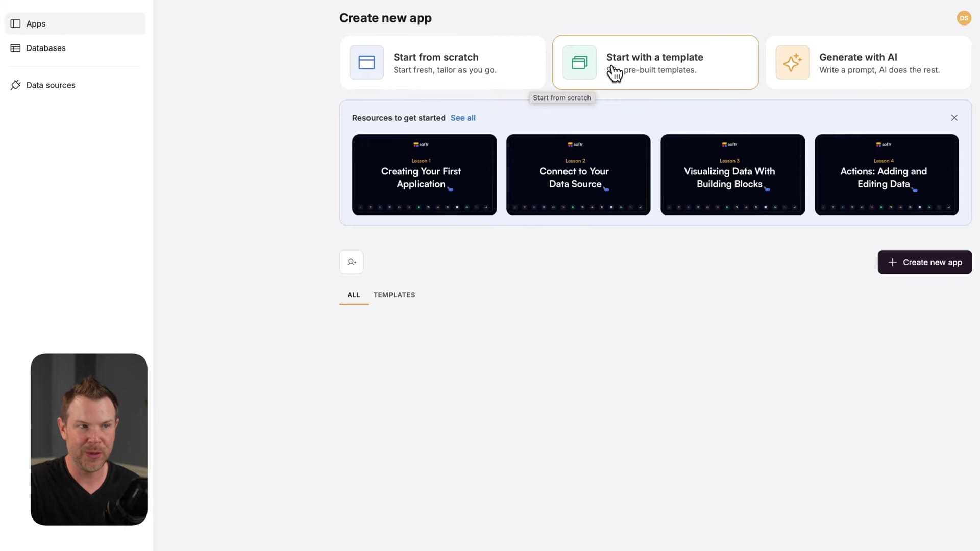Click the presenter webcam video overlay

pyautogui.click(x=89, y=439)
